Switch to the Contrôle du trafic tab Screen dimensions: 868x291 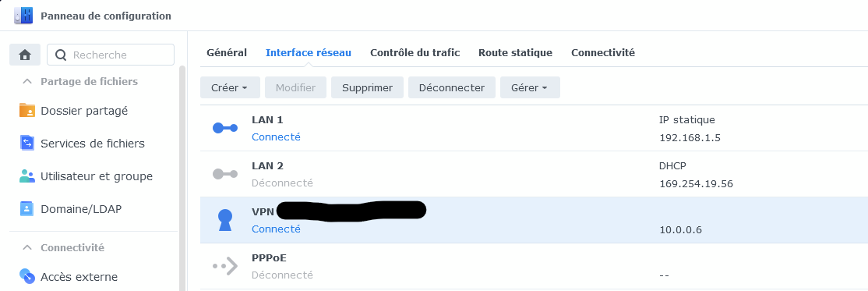[x=415, y=52]
